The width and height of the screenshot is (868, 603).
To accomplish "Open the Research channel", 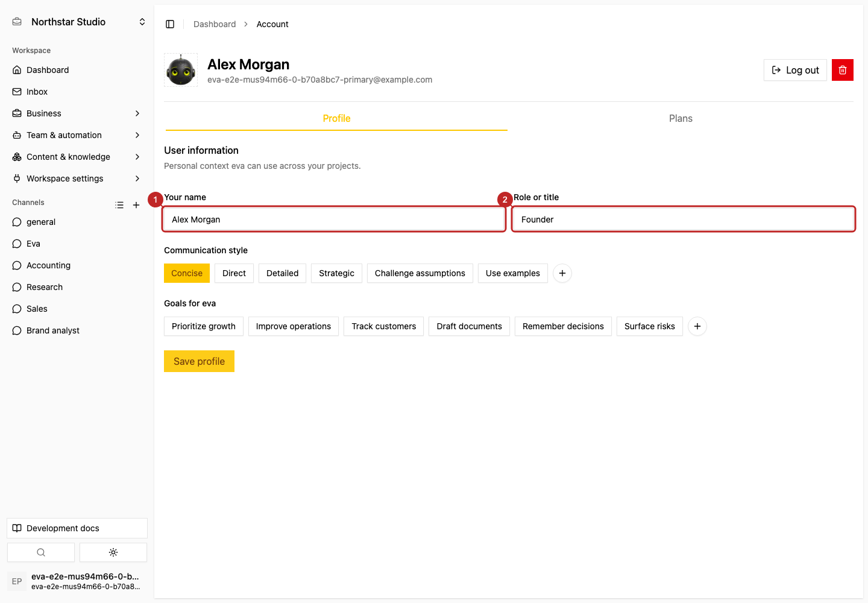I will (77, 287).
